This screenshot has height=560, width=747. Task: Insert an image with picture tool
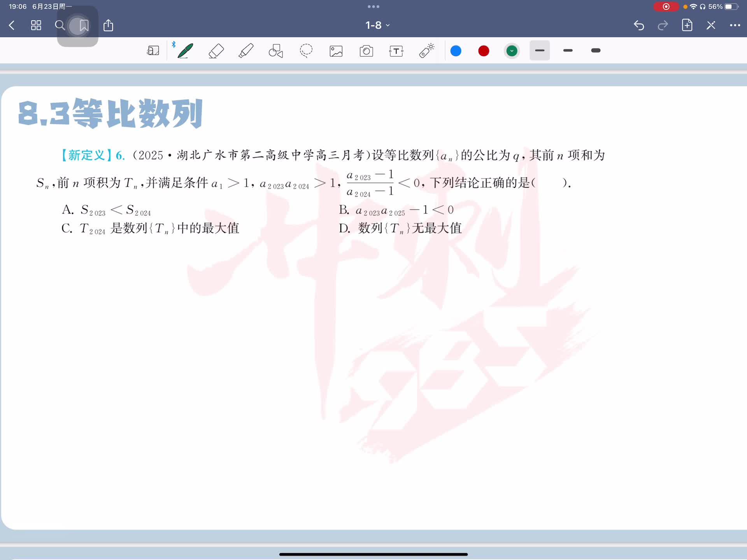click(x=336, y=51)
